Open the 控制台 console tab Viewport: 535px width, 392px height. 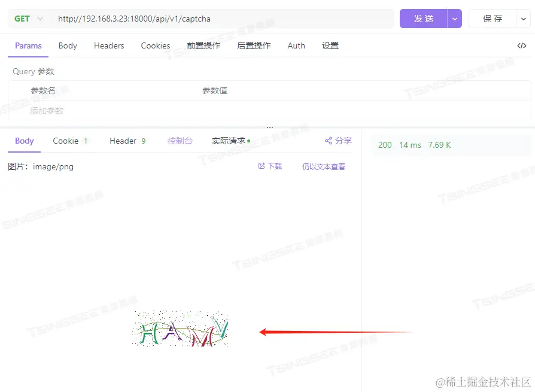(180, 141)
